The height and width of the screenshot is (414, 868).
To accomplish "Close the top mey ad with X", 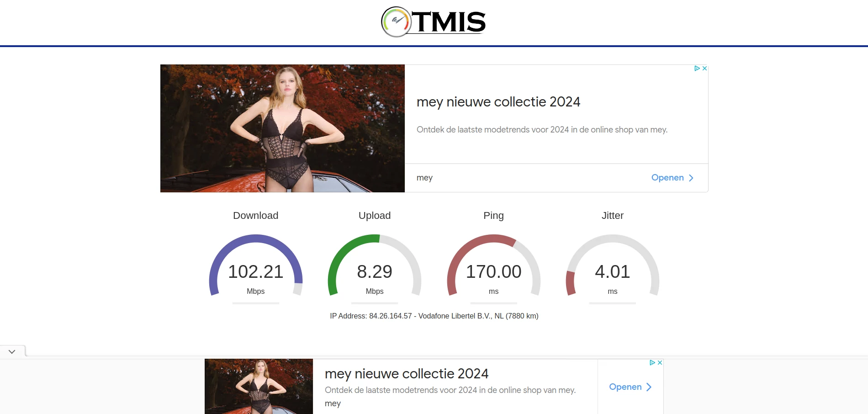I will (x=704, y=68).
